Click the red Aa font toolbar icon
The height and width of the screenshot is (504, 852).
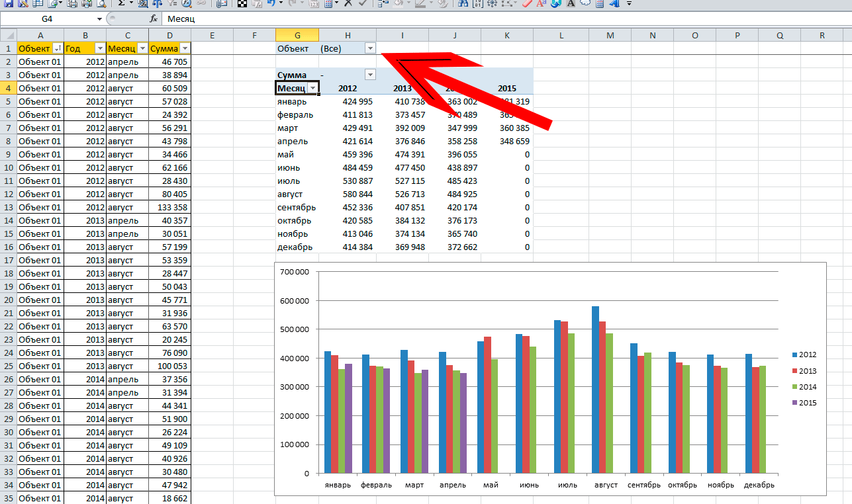tap(540, 3)
